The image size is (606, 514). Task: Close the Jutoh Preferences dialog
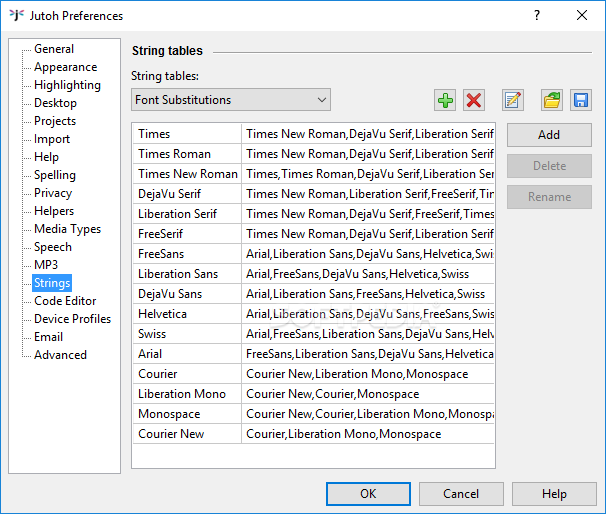coord(582,15)
